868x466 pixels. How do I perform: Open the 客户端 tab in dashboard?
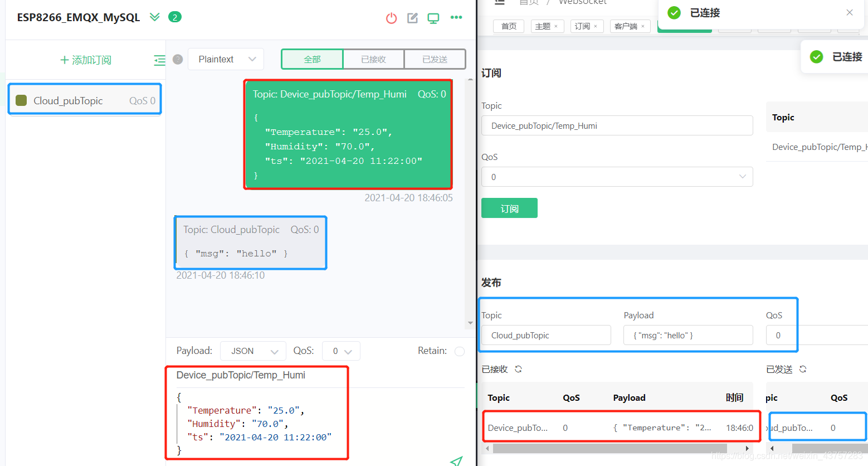[626, 26]
